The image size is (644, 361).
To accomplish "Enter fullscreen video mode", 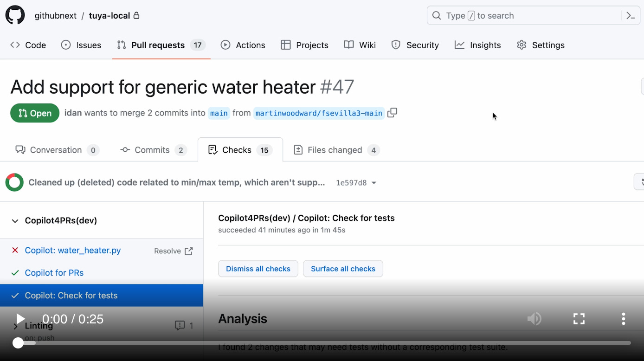I will pyautogui.click(x=579, y=319).
